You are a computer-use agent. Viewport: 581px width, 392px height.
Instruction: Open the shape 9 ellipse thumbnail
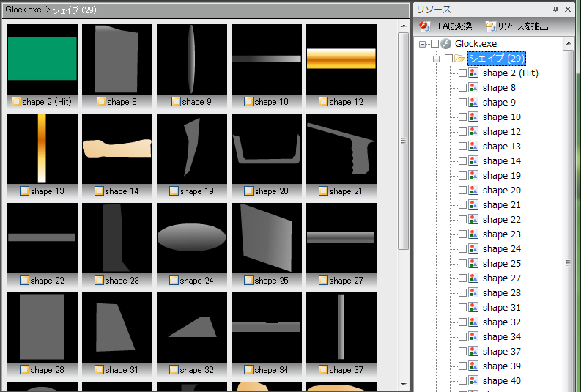click(x=192, y=59)
